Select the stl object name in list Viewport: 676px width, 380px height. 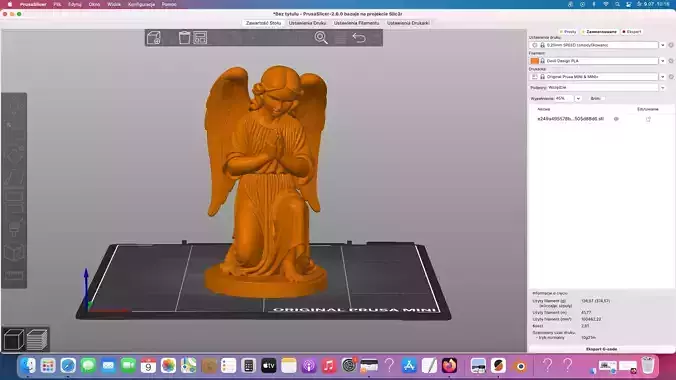click(570, 119)
